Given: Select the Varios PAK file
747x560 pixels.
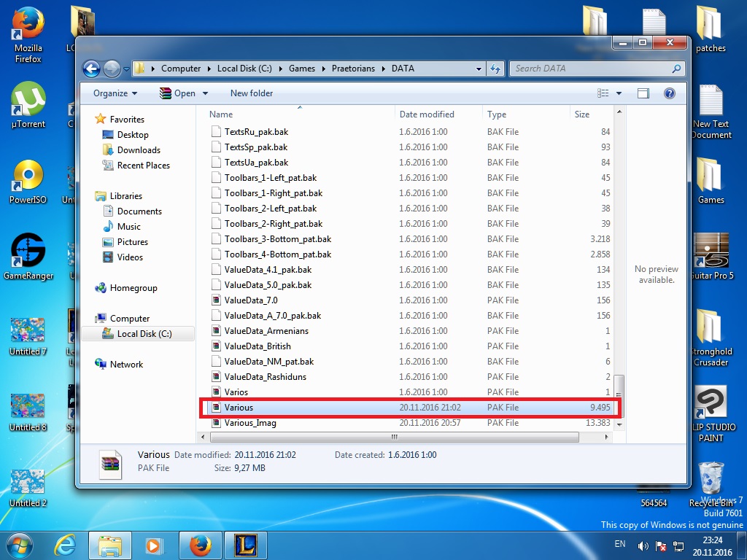Looking at the screenshot, I should pyautogui.click(x=236, y=392).
